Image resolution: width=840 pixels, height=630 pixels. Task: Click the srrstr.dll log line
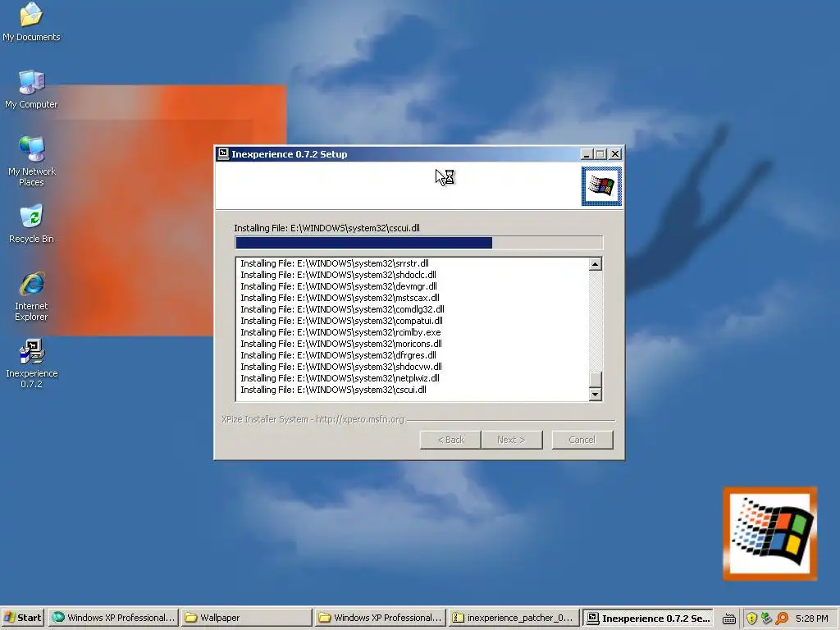pyautogui.click(x=335, y=263)
